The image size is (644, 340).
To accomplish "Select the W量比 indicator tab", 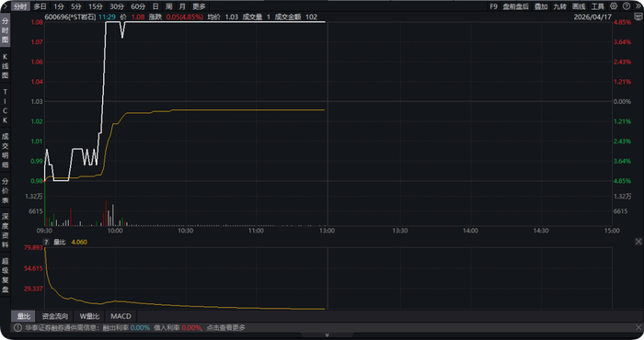I will (89, 316).
